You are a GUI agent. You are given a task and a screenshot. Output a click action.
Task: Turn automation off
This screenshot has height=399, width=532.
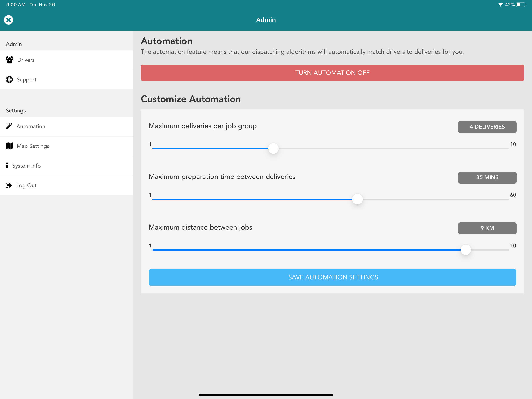[332, 73]
